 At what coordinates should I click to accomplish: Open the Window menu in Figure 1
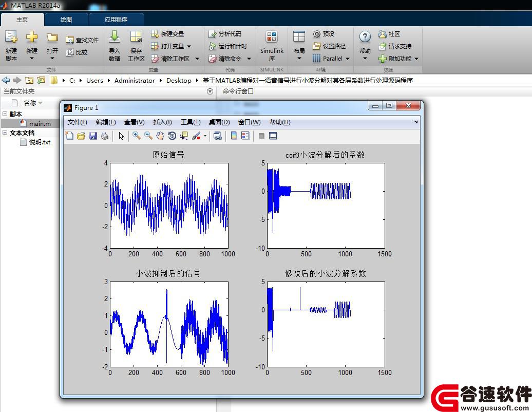pyautogui.click(x=250, y=122)
